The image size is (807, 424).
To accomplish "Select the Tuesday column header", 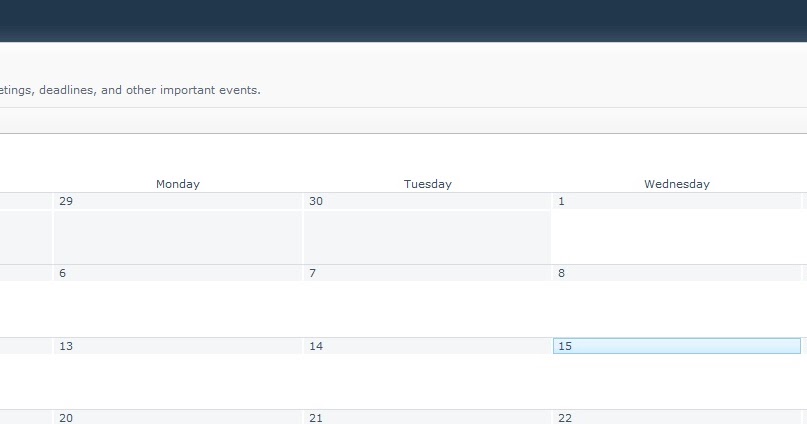I will pos(427,184).
